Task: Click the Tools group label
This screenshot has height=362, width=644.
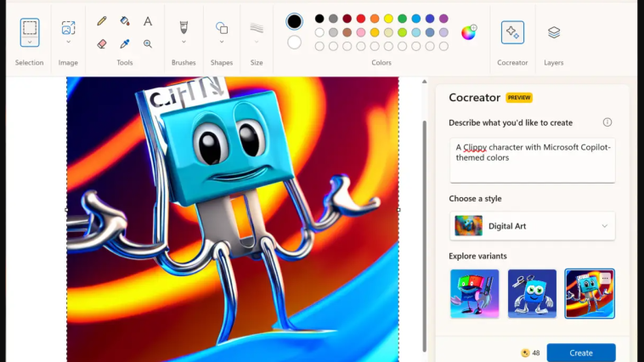Action: click(124, 62)
